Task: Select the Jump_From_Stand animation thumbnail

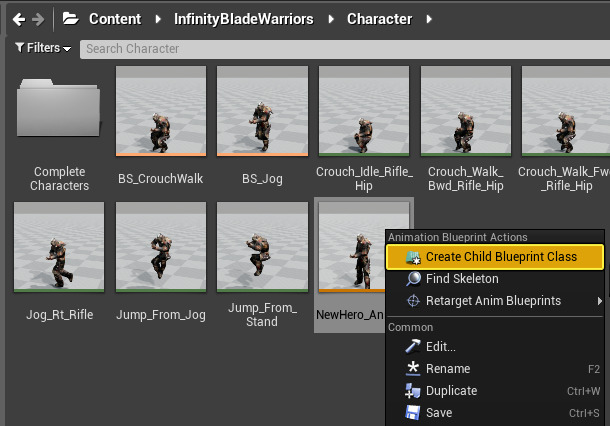Action: pyautogui.click(x=262, y=247)
